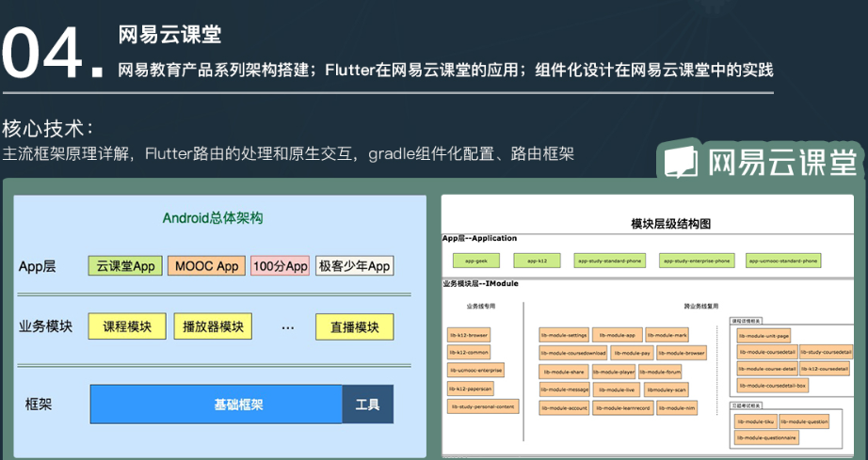This screenshot has height=460, width=868.
Task: Click the lib-k12-coursedetail box
Action: click(x=825, y=368)
